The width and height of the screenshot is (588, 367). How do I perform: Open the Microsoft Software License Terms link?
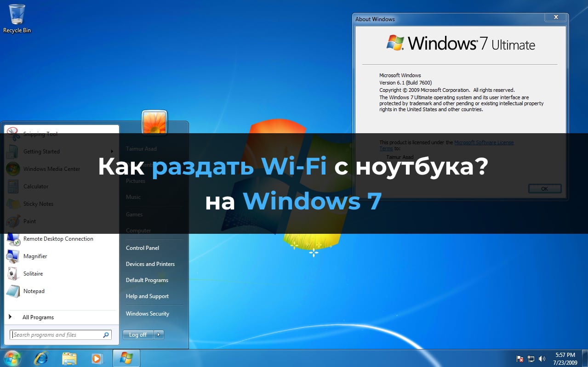click(484, 142)
